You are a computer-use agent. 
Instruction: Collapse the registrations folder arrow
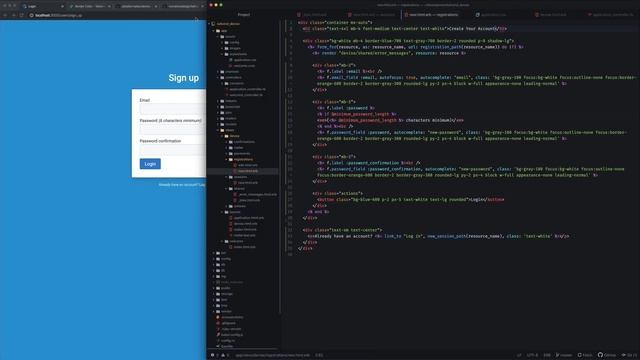pyautogui.click(x=227, y=159)
